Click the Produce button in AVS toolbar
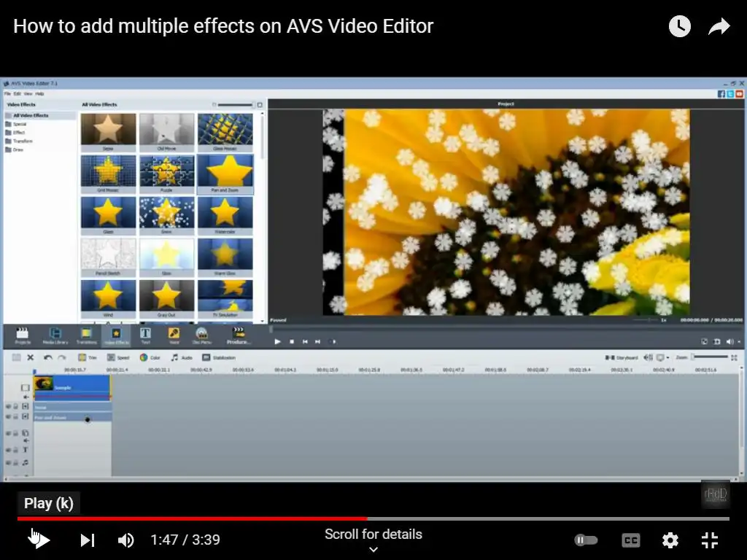Viewport: 747px width, 560px height. pyautogui.click(x=239, y=335)
